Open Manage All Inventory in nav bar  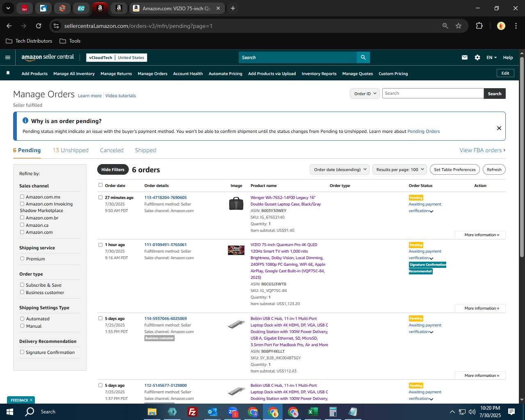pos(74,74)
